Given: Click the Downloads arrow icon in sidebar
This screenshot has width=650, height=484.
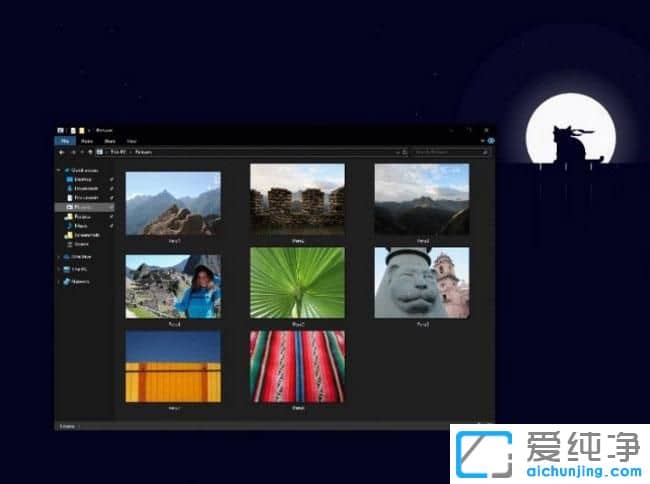Looking at the screenshot, I should point(70,189).
